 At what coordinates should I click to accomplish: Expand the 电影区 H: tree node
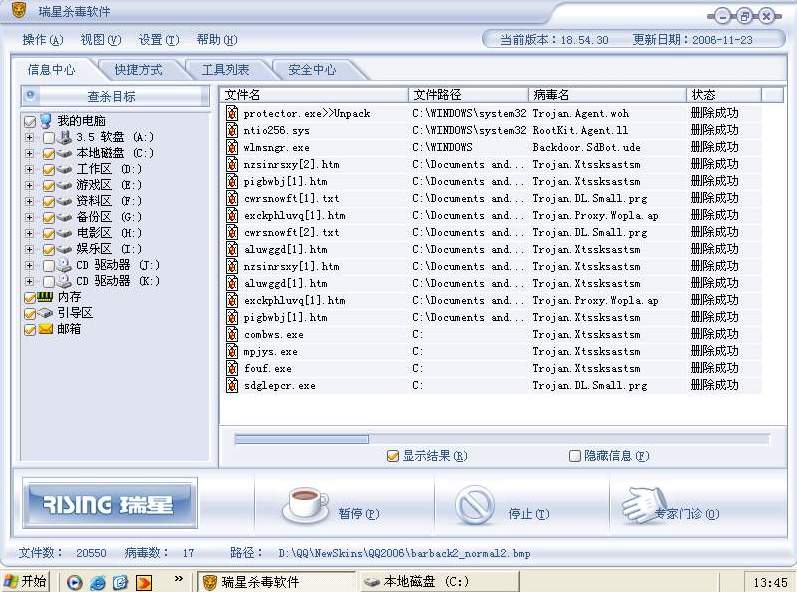click(x=29, y=233)
